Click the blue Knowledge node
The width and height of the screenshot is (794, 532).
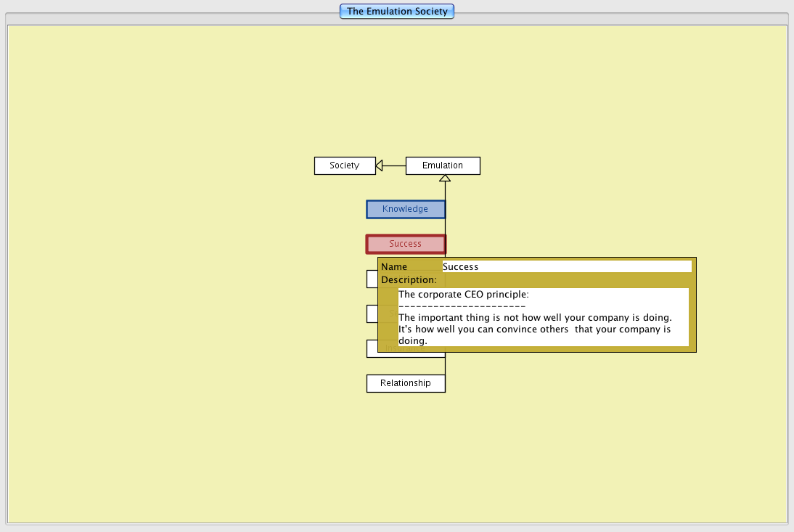[406, 209]
